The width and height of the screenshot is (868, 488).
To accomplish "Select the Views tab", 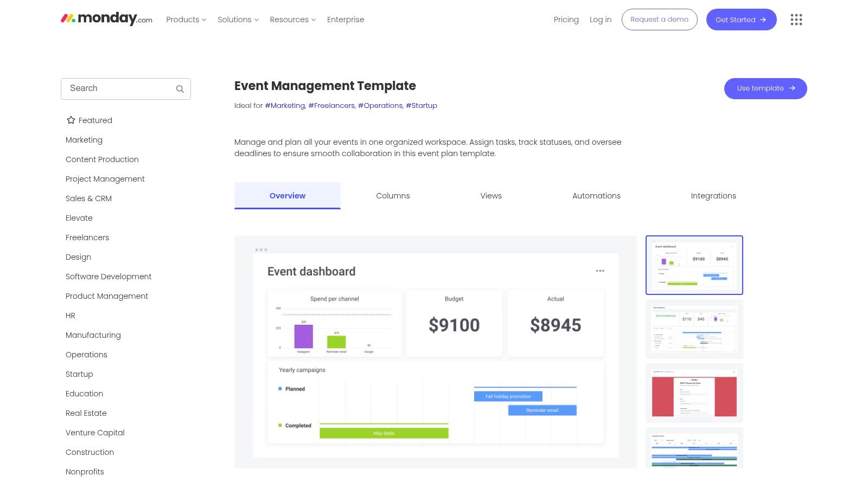I will click(x=490, y=196).
